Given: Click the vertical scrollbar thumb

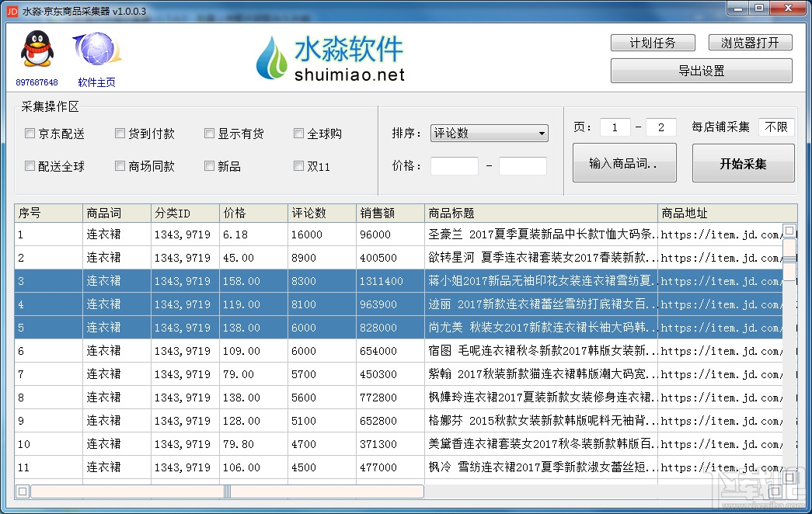Looking at the screenshot, I should (789, 260).
